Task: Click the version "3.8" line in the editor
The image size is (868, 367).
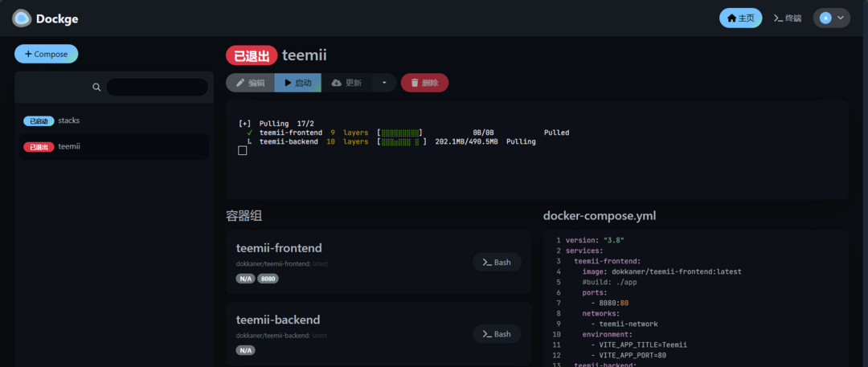Action: [x=595, y=240]
